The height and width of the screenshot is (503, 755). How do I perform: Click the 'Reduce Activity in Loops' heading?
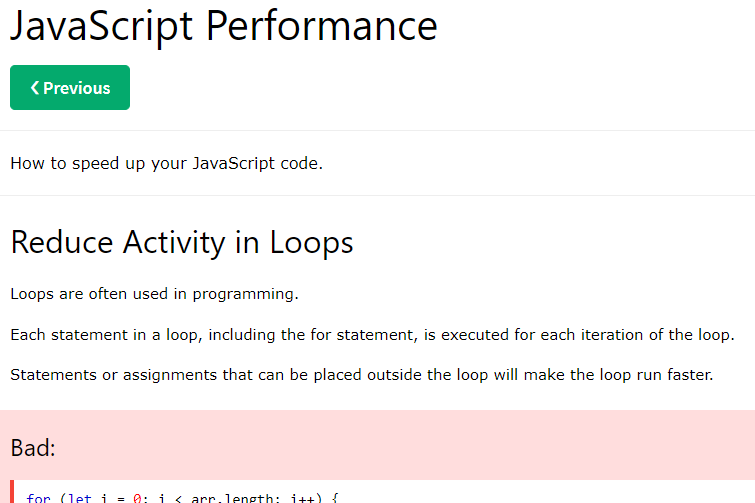182,242
